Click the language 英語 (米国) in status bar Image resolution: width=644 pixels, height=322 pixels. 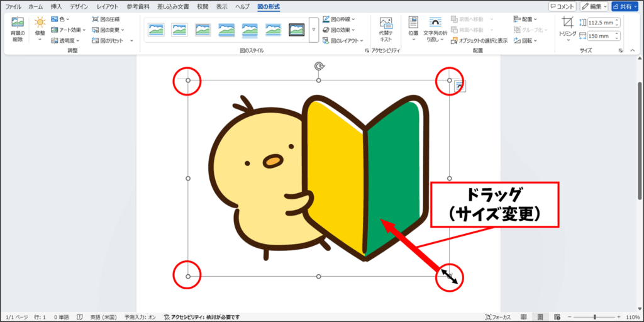pos(104,317)
